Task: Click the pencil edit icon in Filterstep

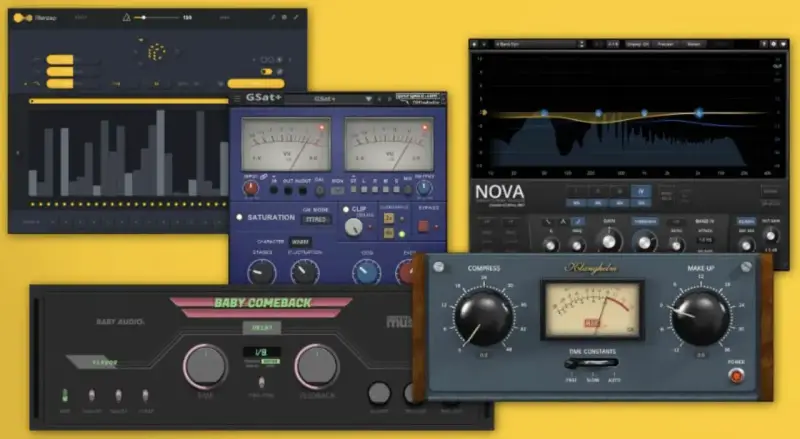Action: click(272, 18)
